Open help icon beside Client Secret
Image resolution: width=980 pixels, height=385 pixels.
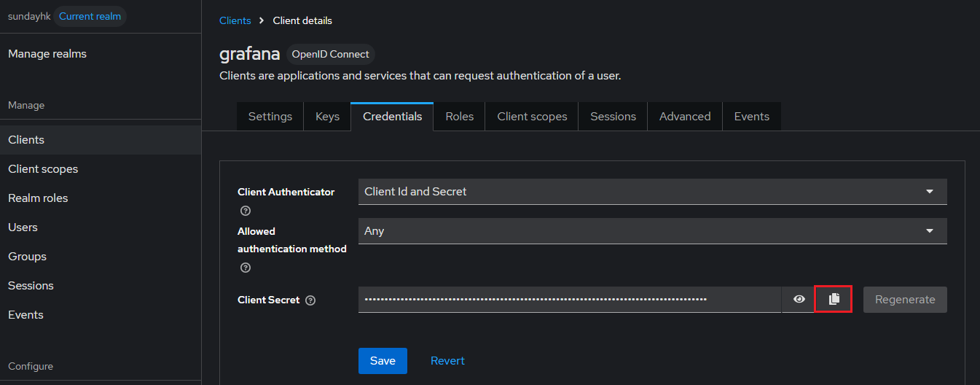pyautogui.click(x=310, y=300)
